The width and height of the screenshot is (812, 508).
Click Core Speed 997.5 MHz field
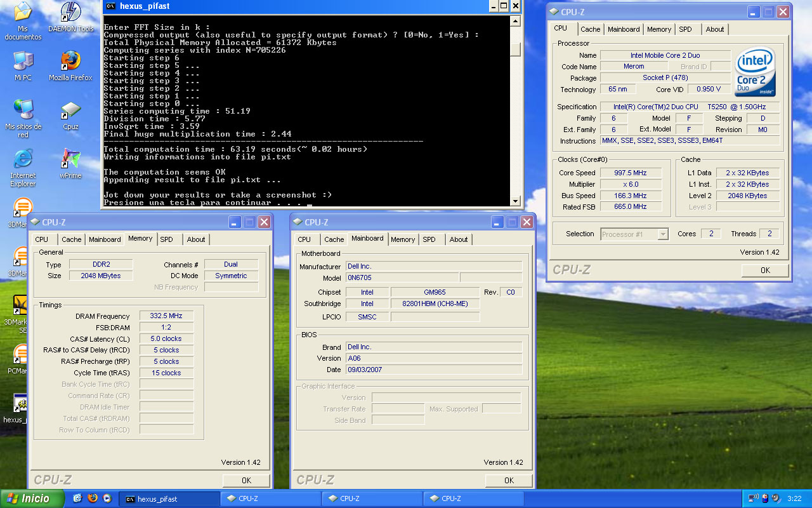tap(631, 173)
